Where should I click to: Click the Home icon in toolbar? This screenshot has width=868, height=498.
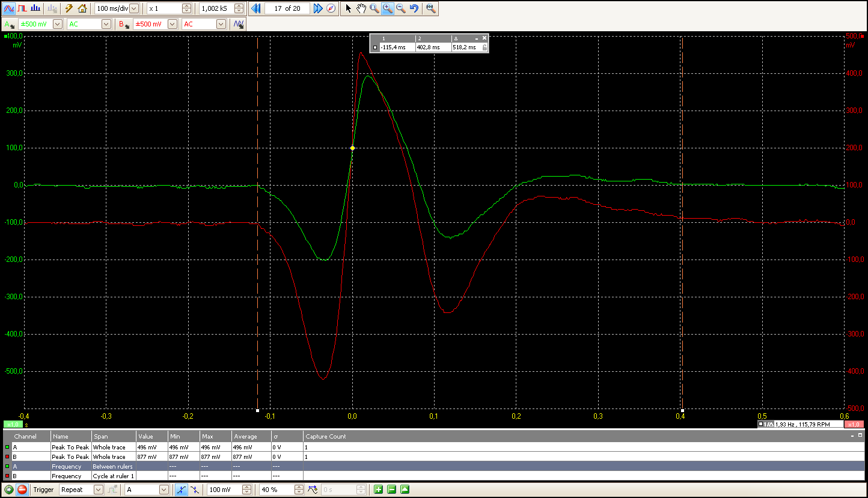[82, 8]
